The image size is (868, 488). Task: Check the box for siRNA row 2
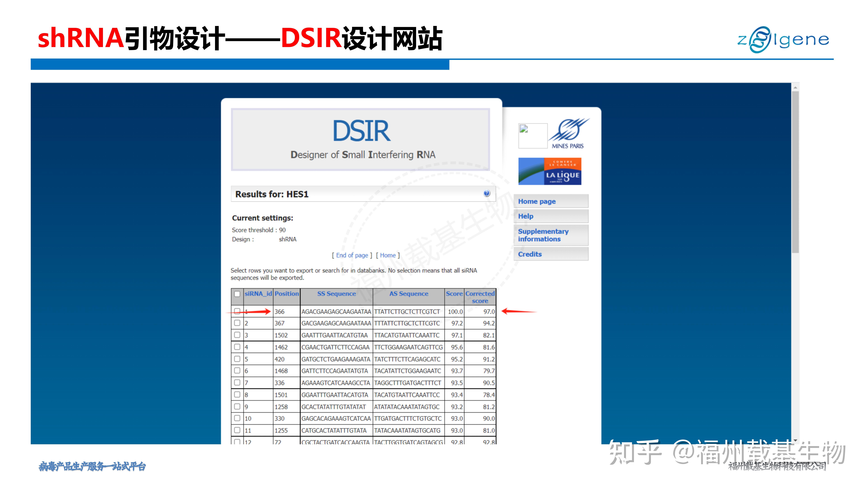pos(237,323)
